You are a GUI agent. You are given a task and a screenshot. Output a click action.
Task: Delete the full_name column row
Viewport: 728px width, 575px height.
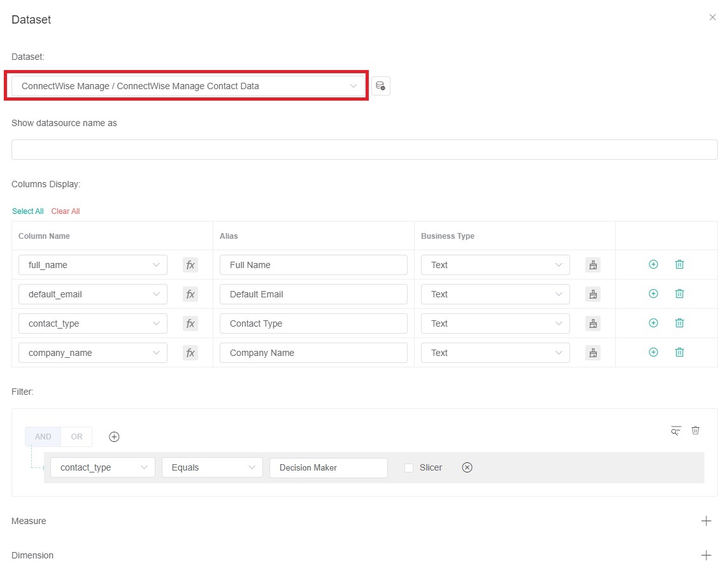[x=679, y=264]
